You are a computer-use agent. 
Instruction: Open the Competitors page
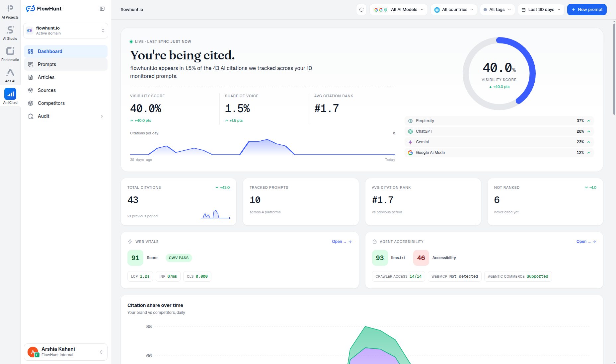tap(66, 103)
